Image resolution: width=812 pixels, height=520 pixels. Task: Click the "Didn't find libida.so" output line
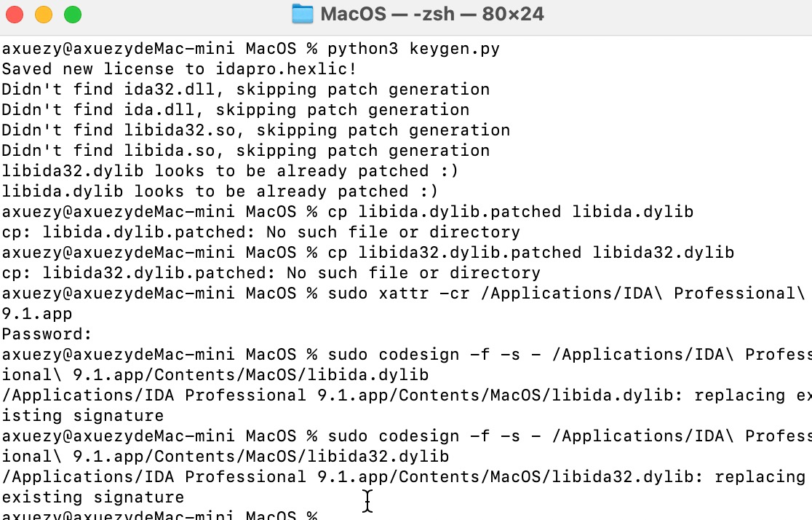[x=245, y=151]
